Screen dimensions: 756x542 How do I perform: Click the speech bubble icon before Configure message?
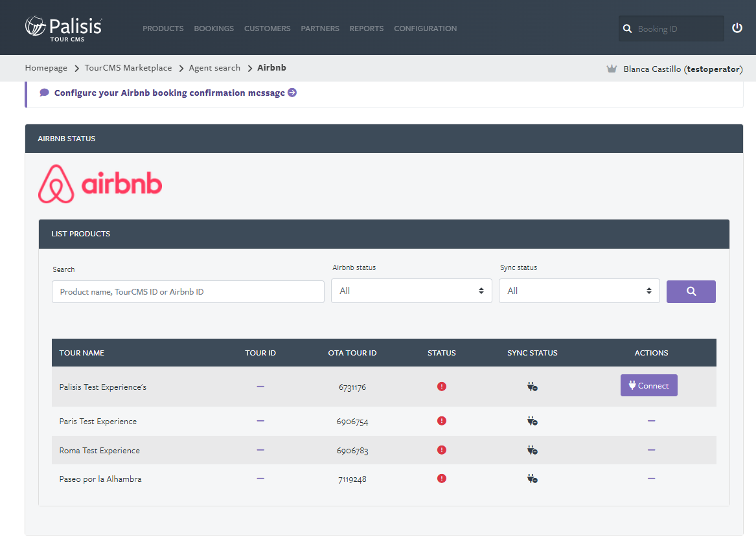click(x=44, y=93)
